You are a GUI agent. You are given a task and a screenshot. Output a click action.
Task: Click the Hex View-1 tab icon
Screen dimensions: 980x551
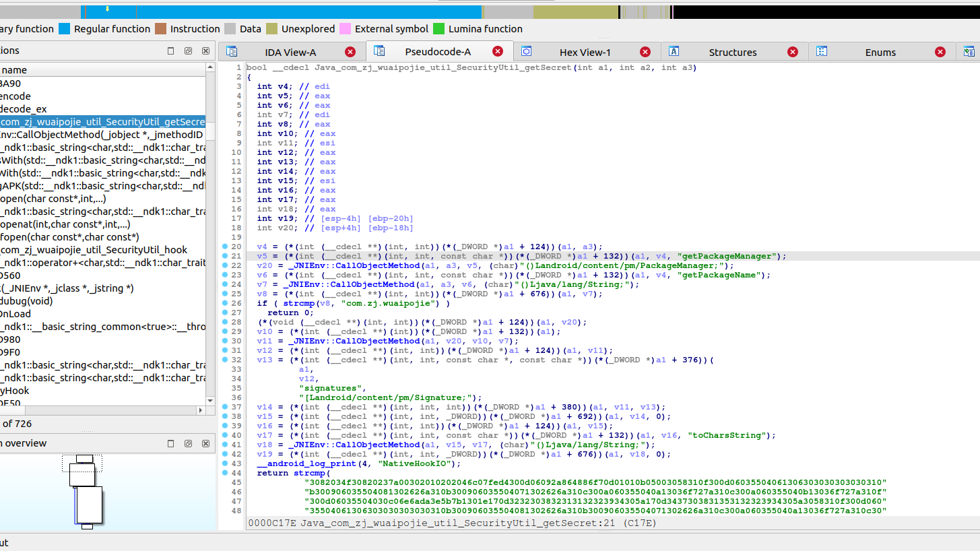pyautogui.click(x=527, y=52)
